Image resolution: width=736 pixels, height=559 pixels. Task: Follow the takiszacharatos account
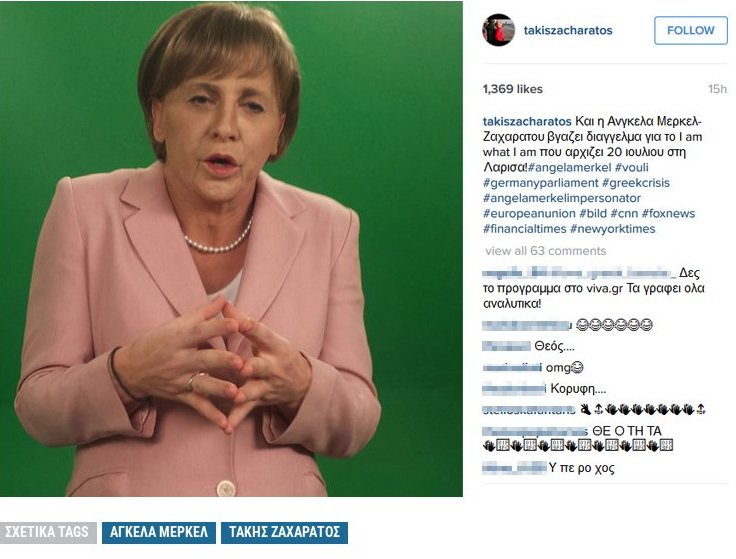click(x=690, y=31)
